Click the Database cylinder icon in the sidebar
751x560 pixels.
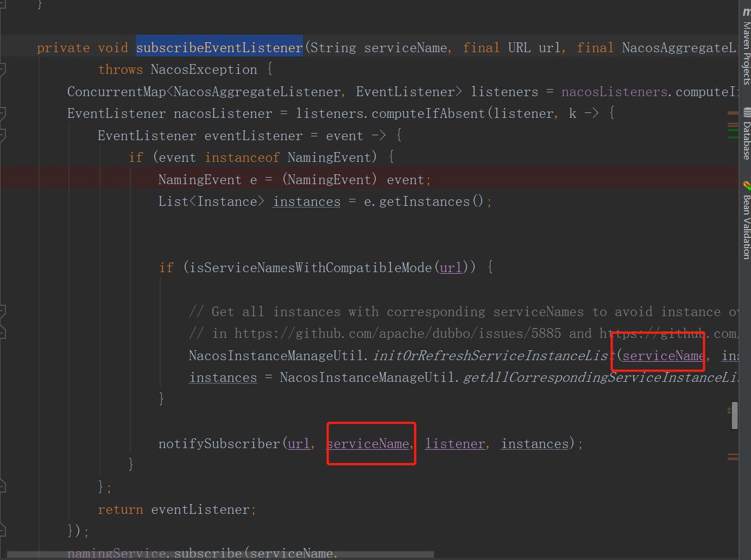[x=747, y=112]
